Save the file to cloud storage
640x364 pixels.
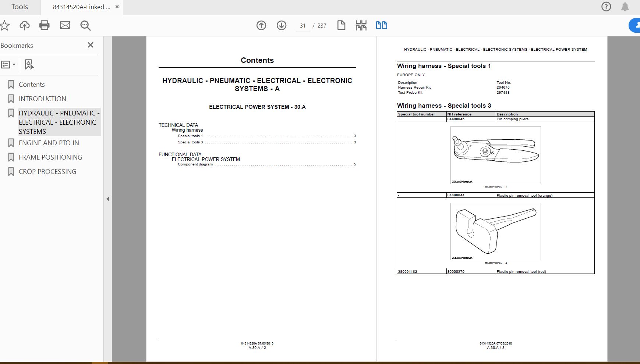tap(24, 25)
